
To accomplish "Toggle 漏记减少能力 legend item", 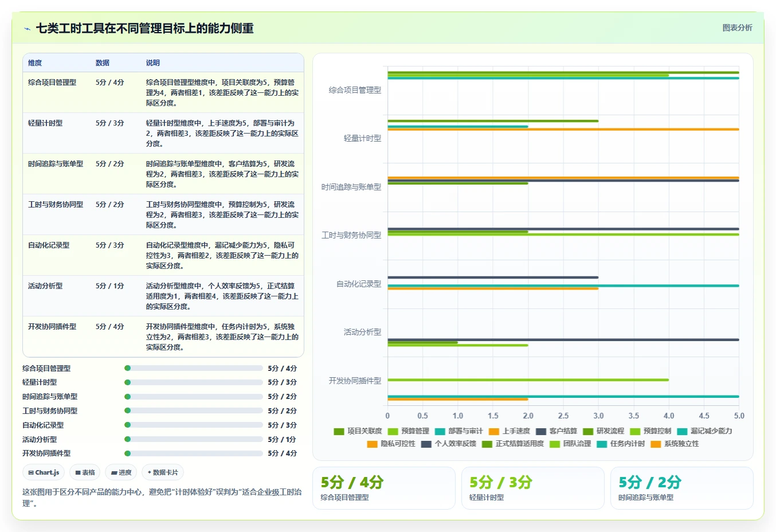I will pos(704,431).
